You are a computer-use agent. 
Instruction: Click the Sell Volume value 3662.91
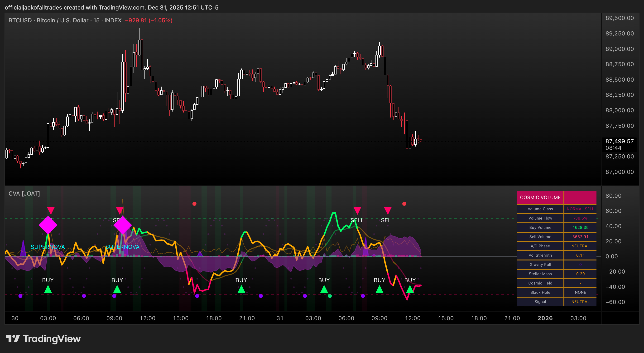click(580, 237)
